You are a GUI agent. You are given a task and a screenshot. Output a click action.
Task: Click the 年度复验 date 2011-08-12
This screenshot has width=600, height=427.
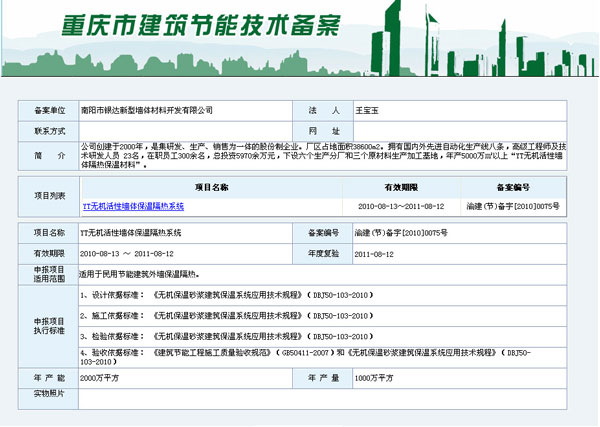(375, 253)
